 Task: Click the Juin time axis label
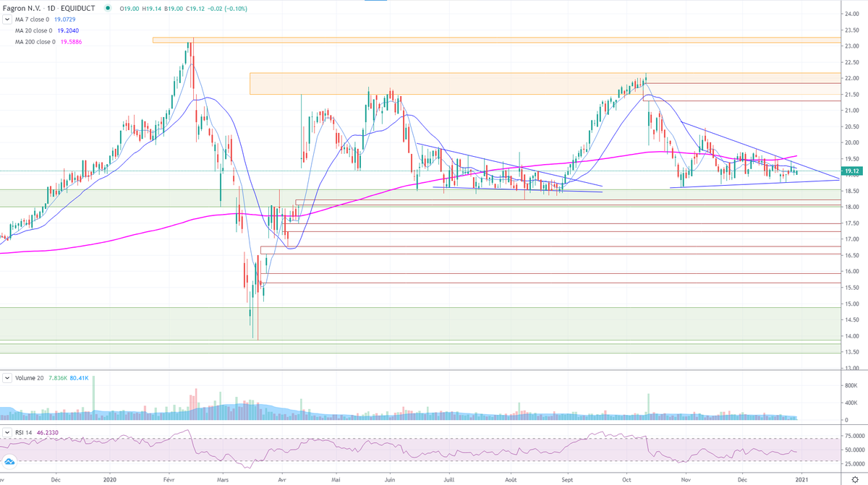pos(390,479)
